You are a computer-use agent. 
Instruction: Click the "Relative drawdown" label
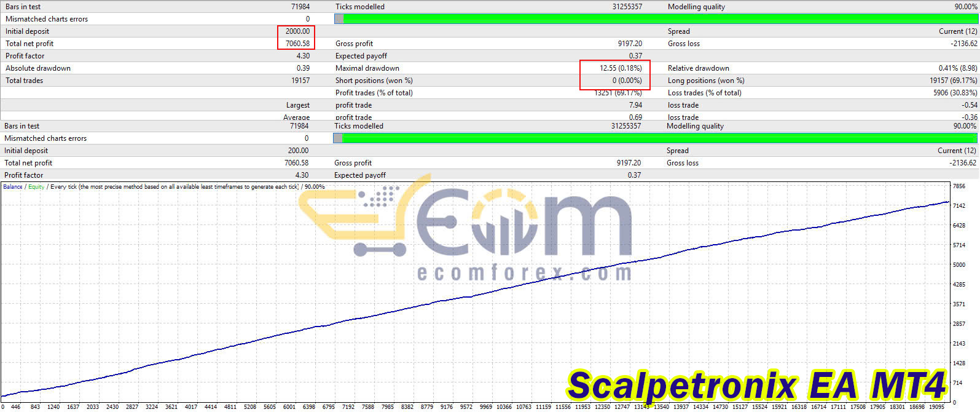pos(699,68)
